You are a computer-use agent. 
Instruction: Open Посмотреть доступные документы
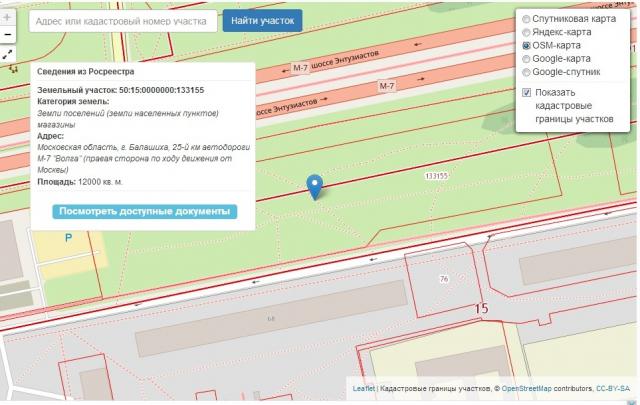point(144,212)
